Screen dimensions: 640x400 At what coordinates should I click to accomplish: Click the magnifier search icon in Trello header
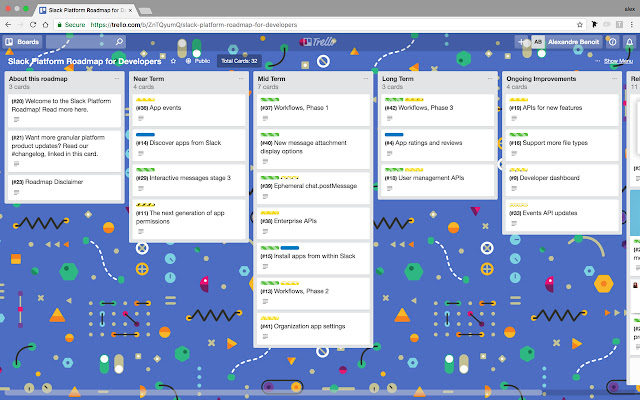point(119,42)
